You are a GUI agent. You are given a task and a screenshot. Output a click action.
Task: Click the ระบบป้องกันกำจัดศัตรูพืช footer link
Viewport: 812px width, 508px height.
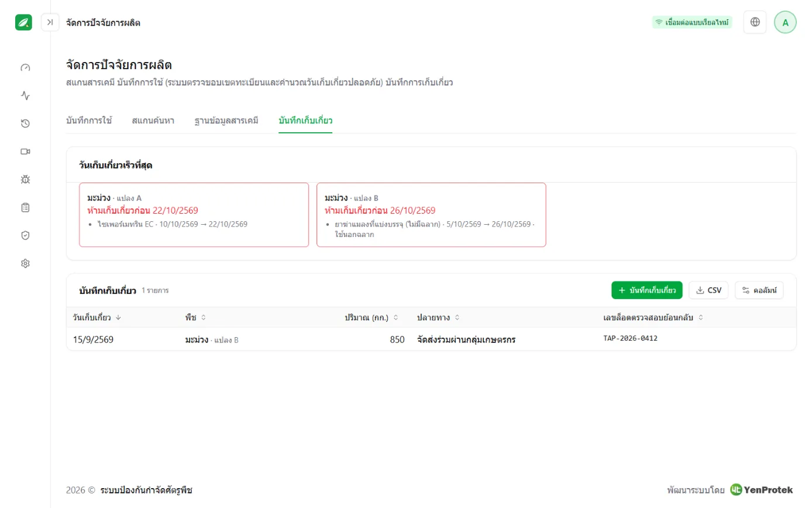click(x=146, y=490)
